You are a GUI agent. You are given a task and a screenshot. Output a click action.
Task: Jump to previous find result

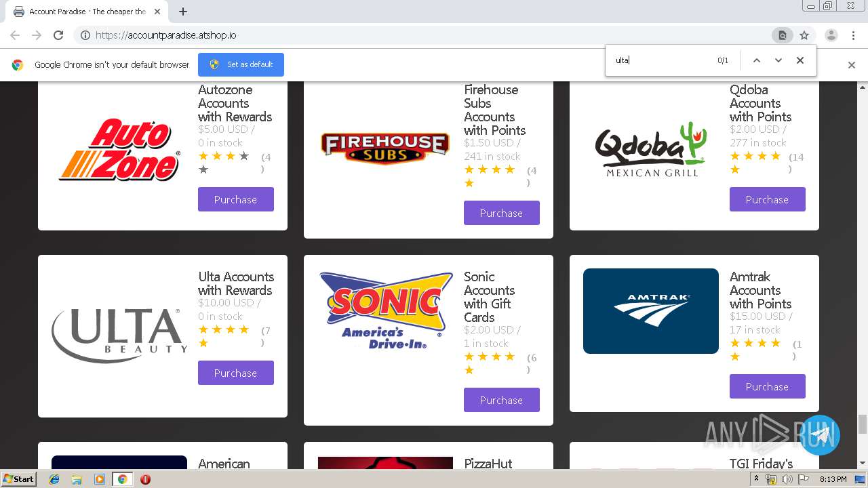757,60
